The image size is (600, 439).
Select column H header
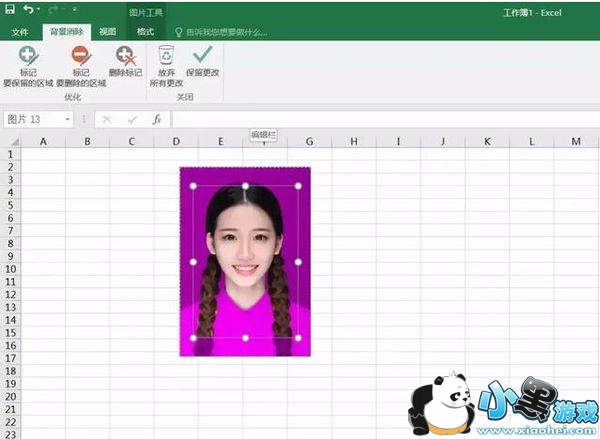tap(354, 142)
